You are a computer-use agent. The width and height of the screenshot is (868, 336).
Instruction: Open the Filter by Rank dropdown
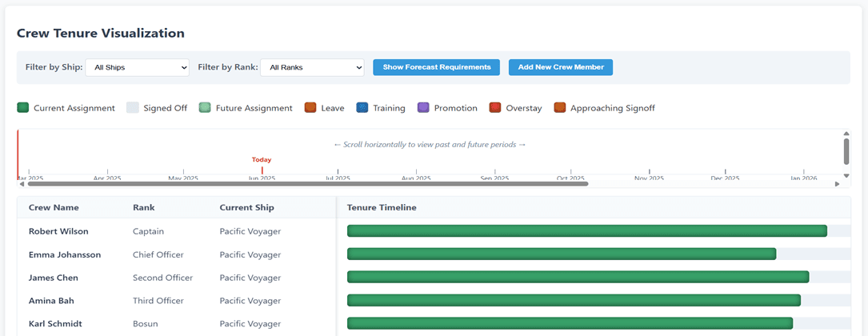click(312, 68)
